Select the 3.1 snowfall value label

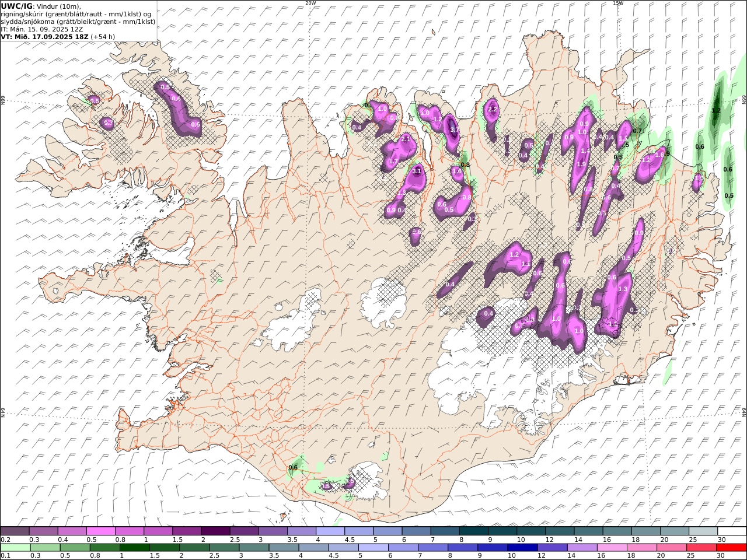417,171
